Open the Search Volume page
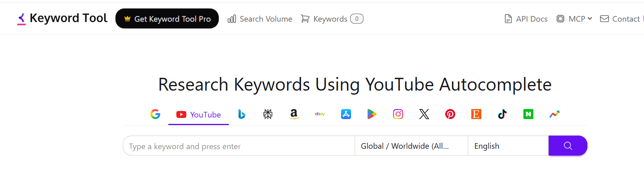Screen dimensions: 644x172 coord(260,19)
